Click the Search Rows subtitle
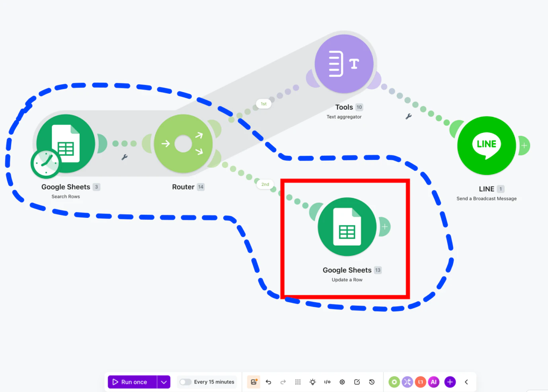This screenshot has height=392, width=548. pyautogui.click(x=66, y=196)
